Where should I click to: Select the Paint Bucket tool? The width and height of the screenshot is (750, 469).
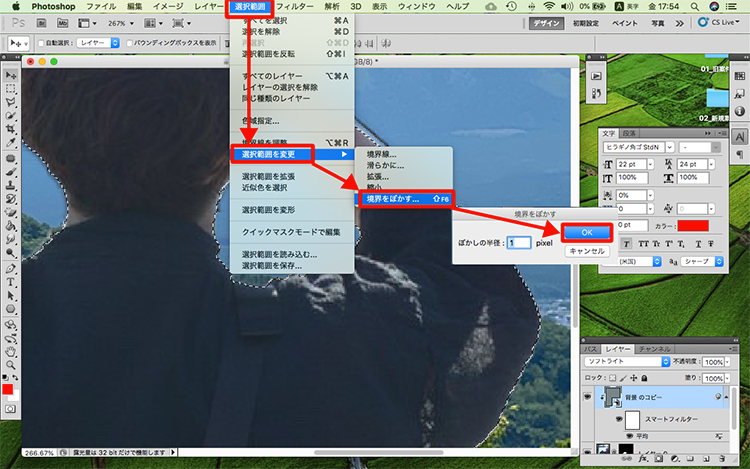click(11, 226)
